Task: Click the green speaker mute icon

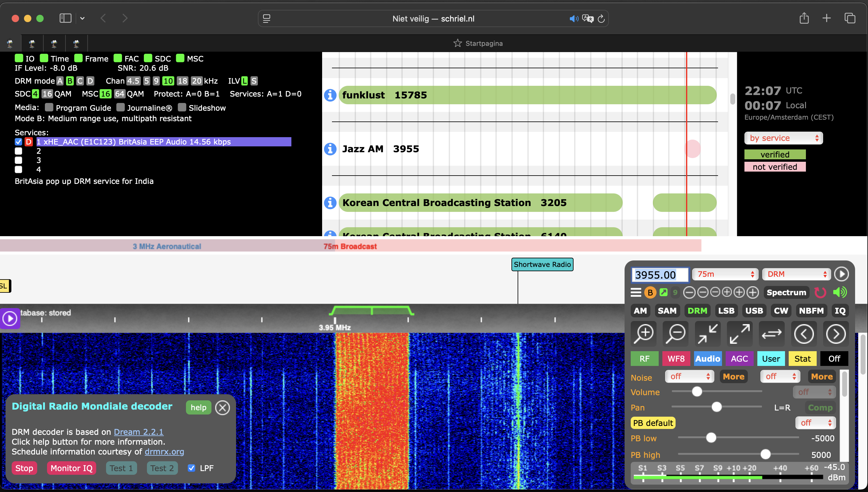Action: click(840, 292)
